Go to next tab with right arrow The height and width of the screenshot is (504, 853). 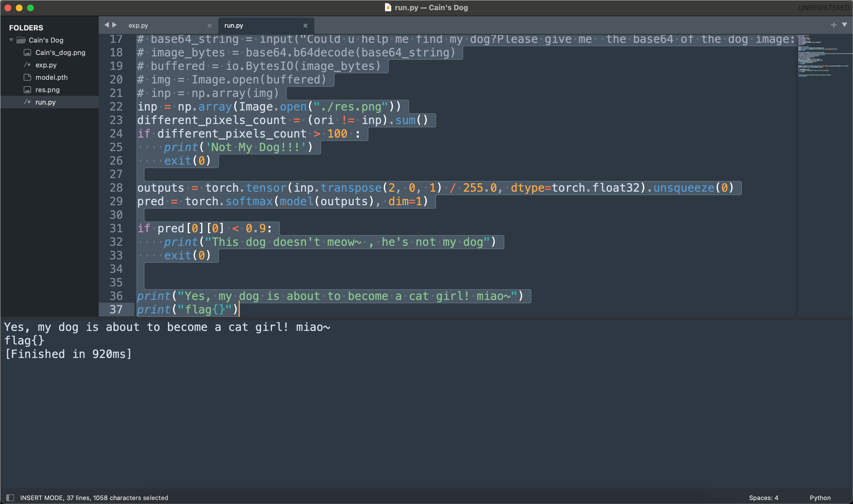[x=115, y=25]
